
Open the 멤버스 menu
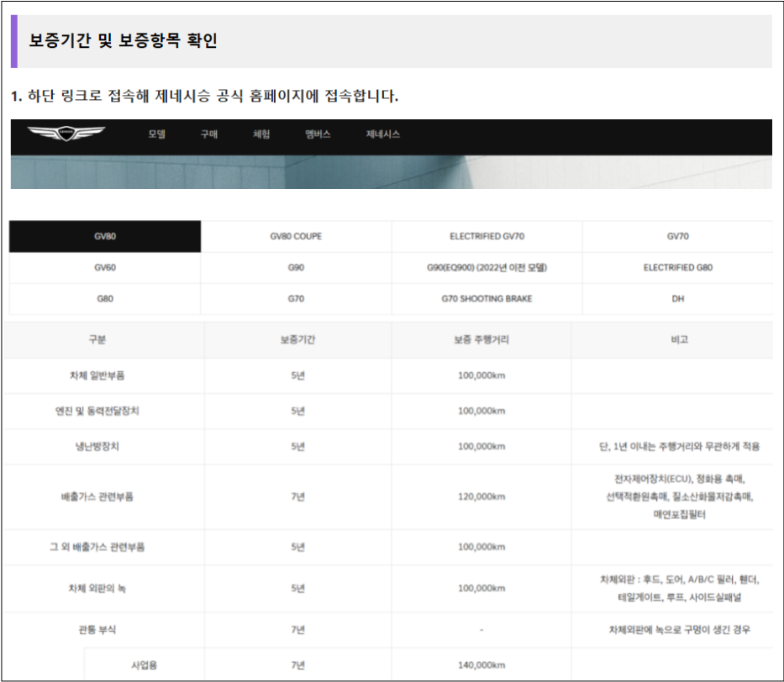pyautogui.click(x=318, y=134)
